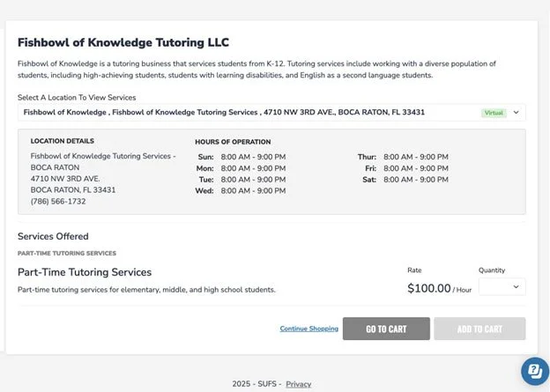Click the Fishbowl of Knowledge Tutoring LLC heading
This screenshot has height=392, width=550.
123,42
